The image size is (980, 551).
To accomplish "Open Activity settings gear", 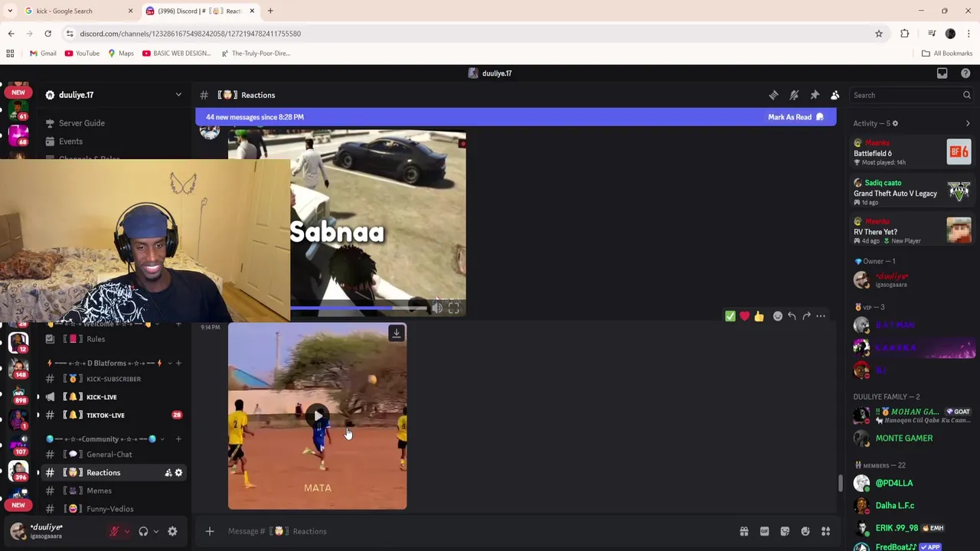I will coord(895,123).
